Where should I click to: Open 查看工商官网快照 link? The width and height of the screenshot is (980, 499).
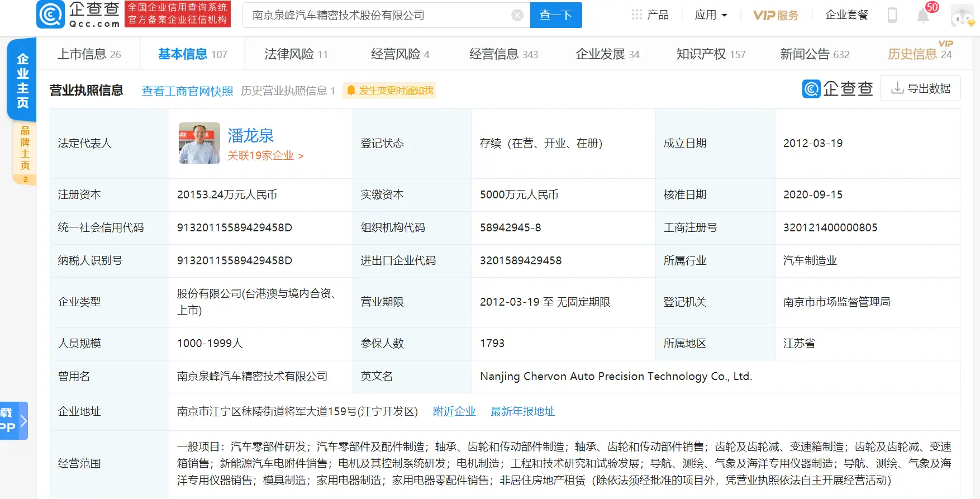pyautogui.click(x=187, y=91)
